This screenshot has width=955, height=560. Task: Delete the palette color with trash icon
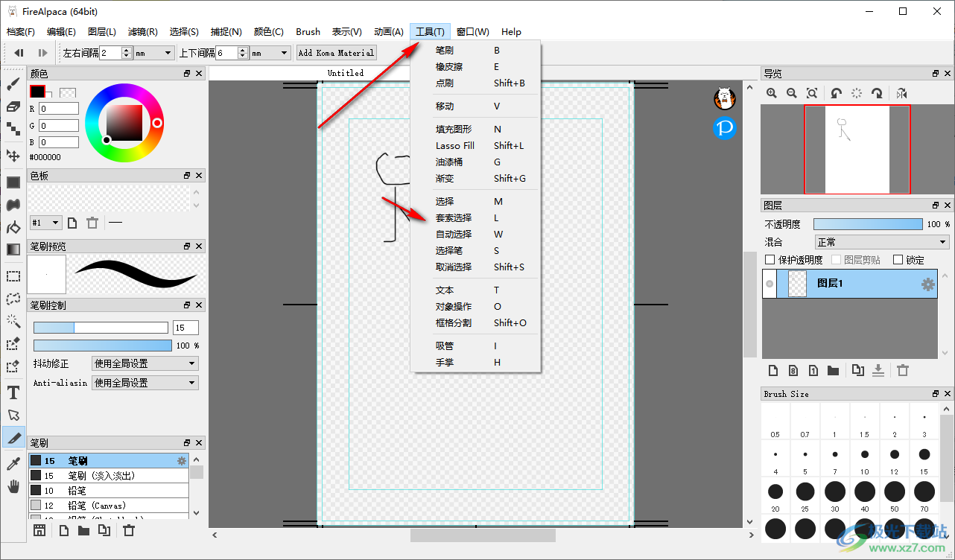[92, 223]
